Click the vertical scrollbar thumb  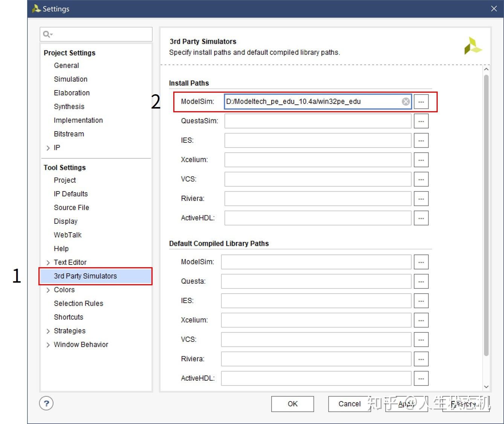[x=486, y=215]
